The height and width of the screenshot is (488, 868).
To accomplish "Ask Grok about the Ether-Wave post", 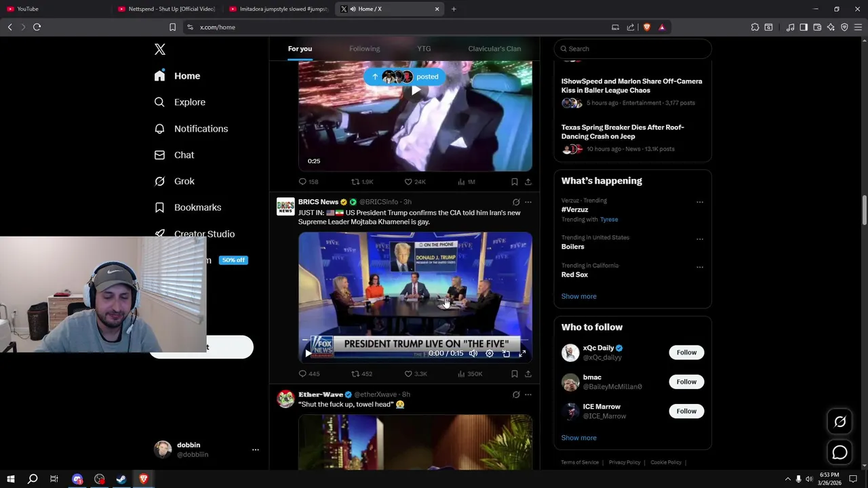I will pyautogui.click(x=516, y=394).
